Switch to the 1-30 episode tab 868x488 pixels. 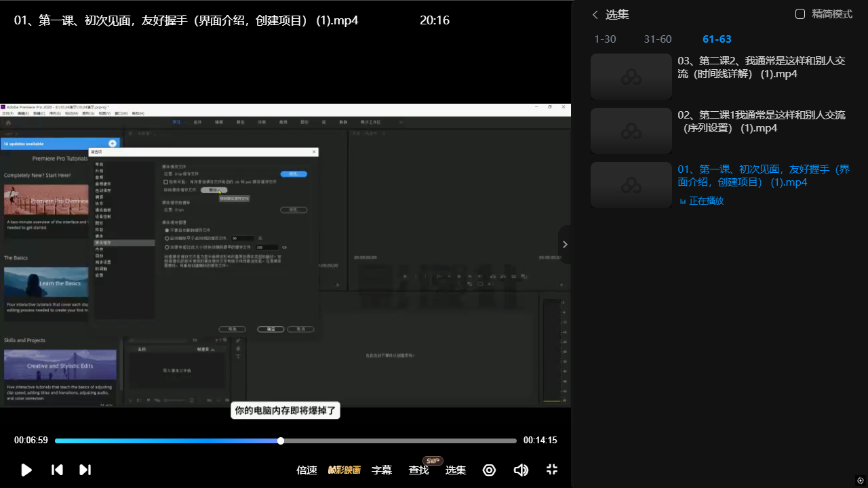coord(605,39)
